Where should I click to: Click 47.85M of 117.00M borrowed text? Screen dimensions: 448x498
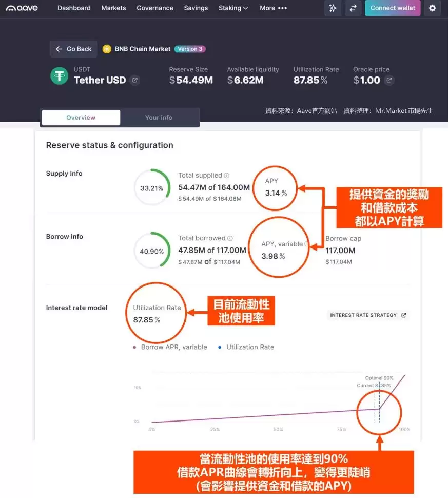(x=212, y=250)
